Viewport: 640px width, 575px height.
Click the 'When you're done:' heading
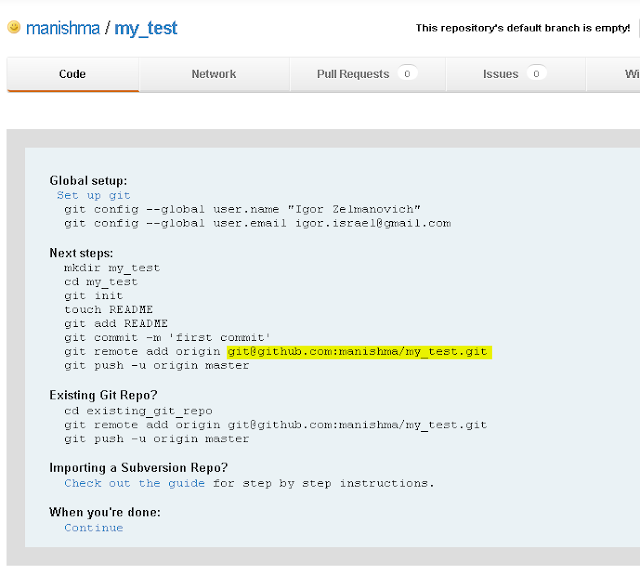pos(105,512)
